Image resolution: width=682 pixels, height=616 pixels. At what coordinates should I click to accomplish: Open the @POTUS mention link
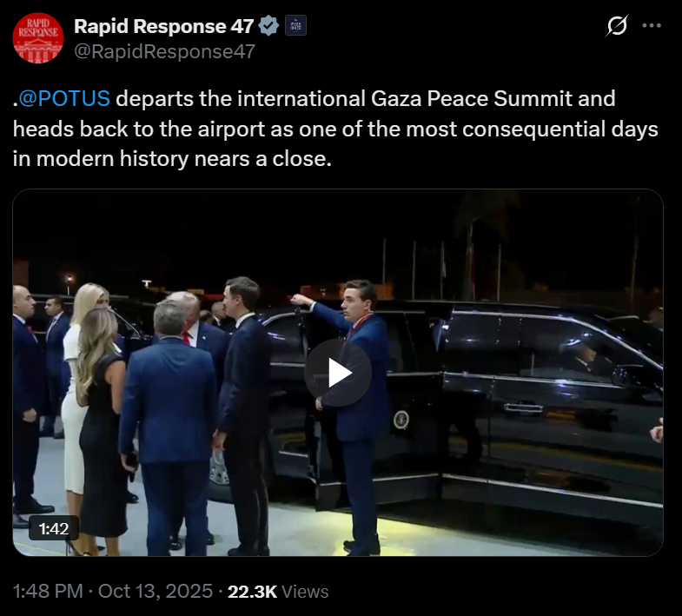pyautogui.click(x=64, y=98)
